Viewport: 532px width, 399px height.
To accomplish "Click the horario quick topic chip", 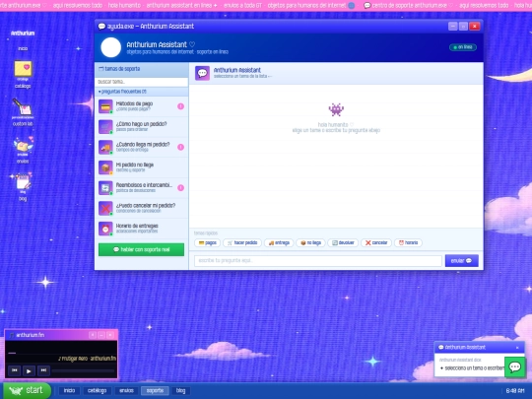I will pos(408,243).
